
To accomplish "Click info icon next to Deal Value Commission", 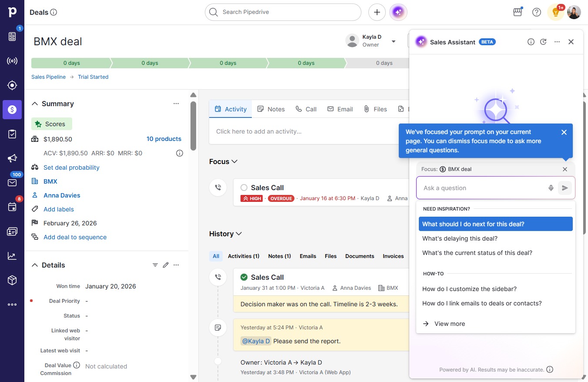I will point(77,365).
